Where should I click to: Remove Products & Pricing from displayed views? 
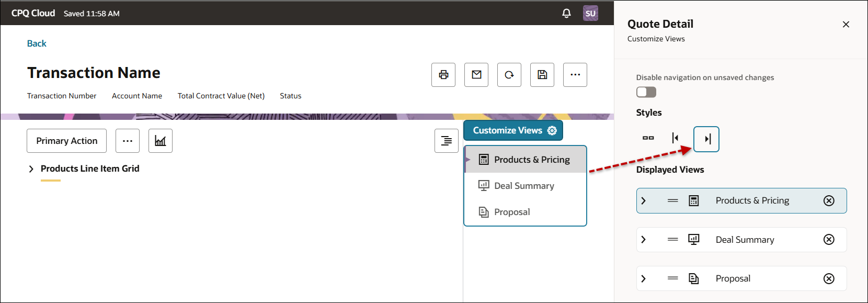pos(829,201)
